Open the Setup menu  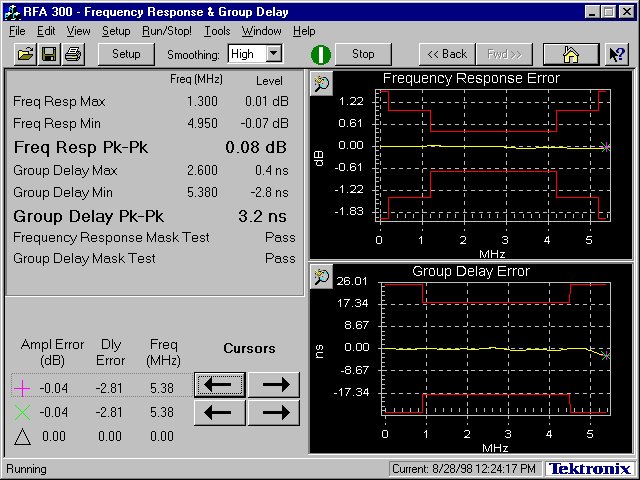[x=116, y=31]
